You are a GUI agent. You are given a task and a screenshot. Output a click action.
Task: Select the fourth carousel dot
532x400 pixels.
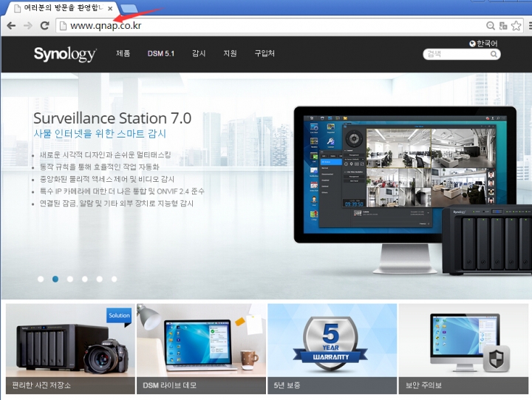coord(85,279)
